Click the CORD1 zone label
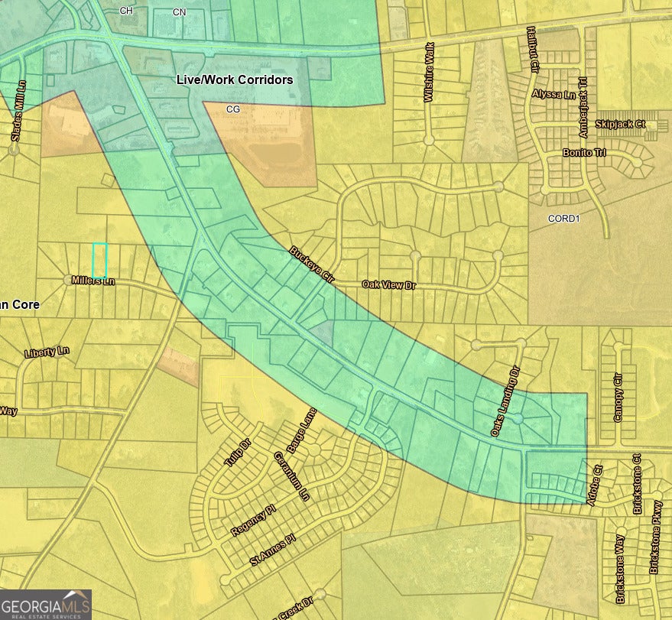The image size is (672, 620). point(564,218)
